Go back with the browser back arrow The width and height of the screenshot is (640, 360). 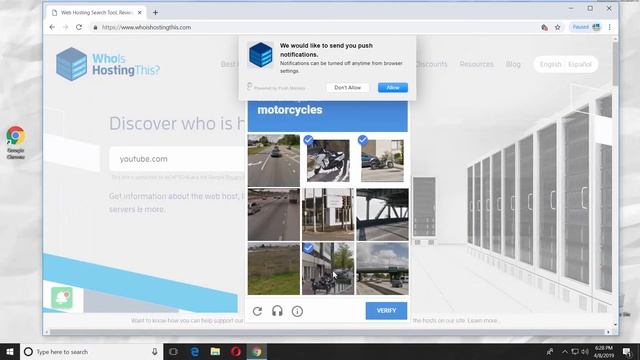pyautogui.click(x=52, y=27)
